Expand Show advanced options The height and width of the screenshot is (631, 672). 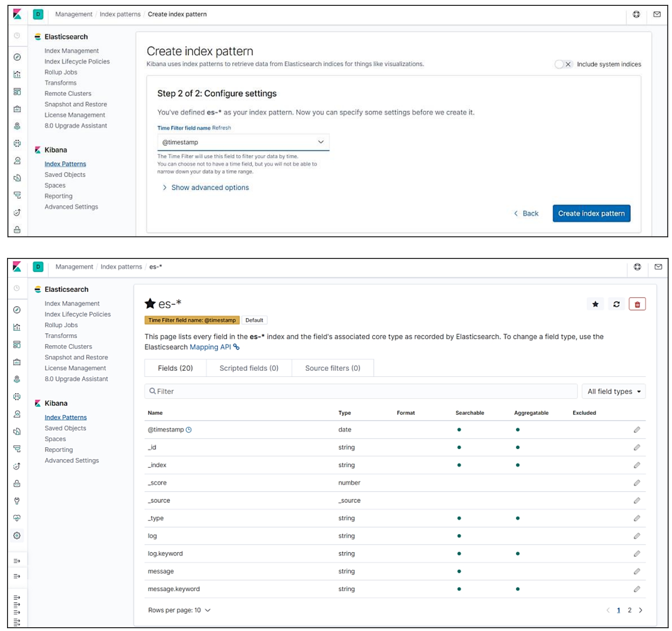(210, 188)
